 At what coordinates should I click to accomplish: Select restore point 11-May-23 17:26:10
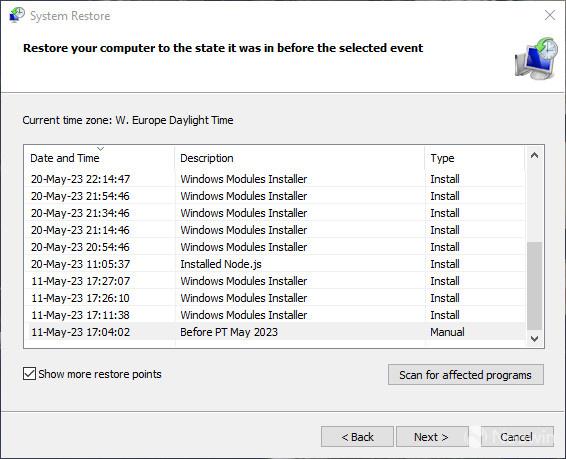[275, 298]
